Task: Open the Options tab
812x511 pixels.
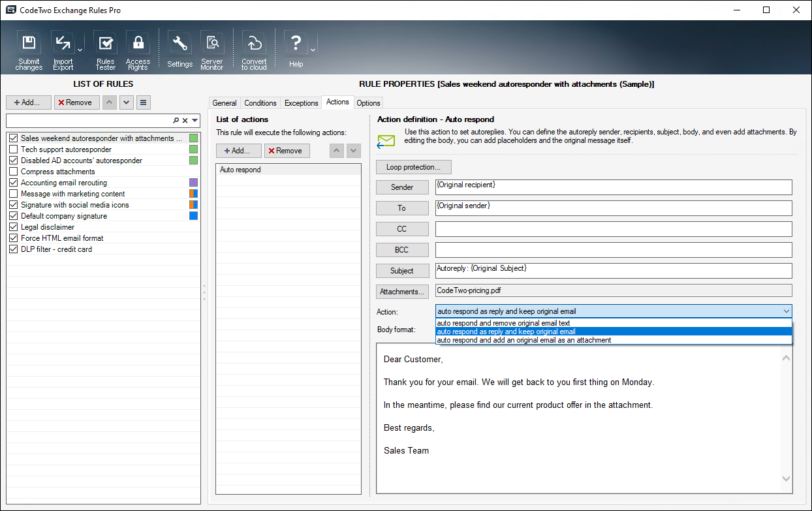Action: click(x=368, y=103)
